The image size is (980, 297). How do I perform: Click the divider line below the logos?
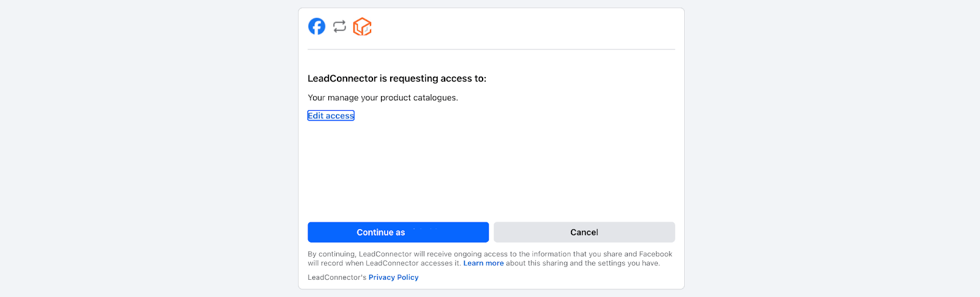click(491, 49)
